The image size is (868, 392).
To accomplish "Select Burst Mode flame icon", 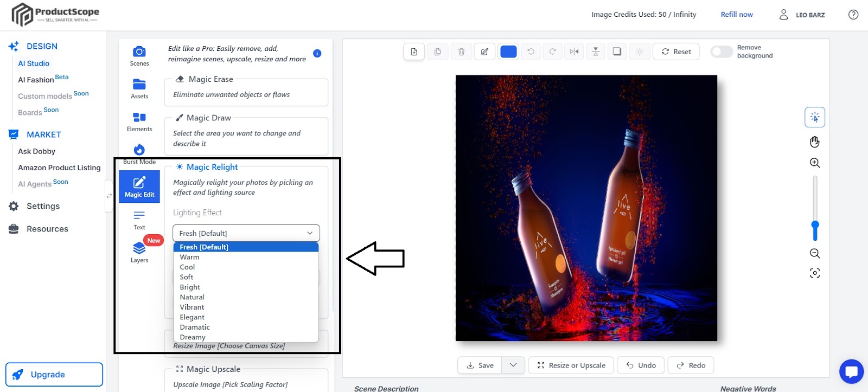I will point(139,150).
